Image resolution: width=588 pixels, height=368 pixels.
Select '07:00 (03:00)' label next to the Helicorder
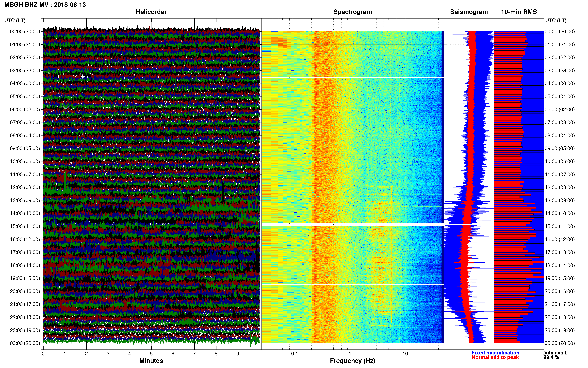click(x=25, y=122)
